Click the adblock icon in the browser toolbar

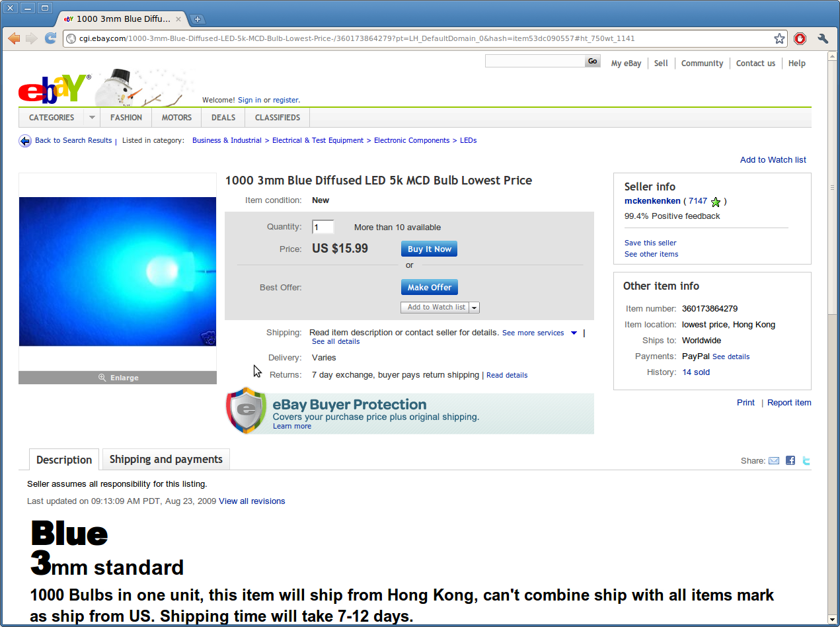[x=800, y=38]
